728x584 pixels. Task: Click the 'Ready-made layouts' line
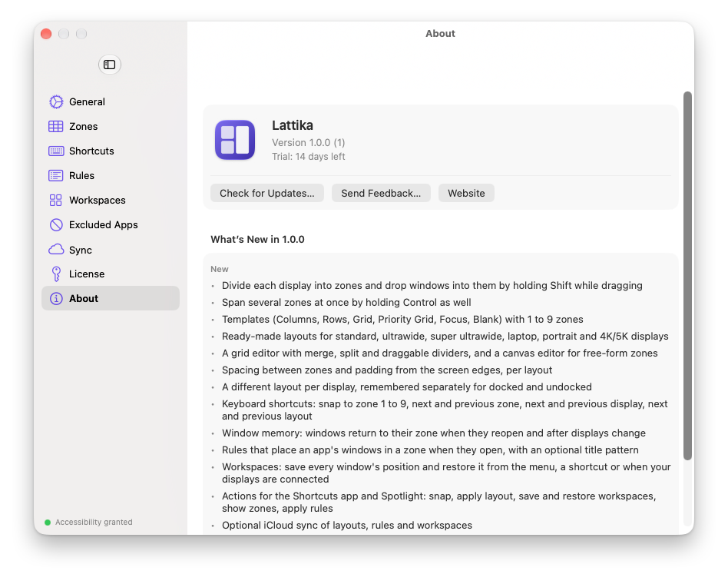pos(445,337)
